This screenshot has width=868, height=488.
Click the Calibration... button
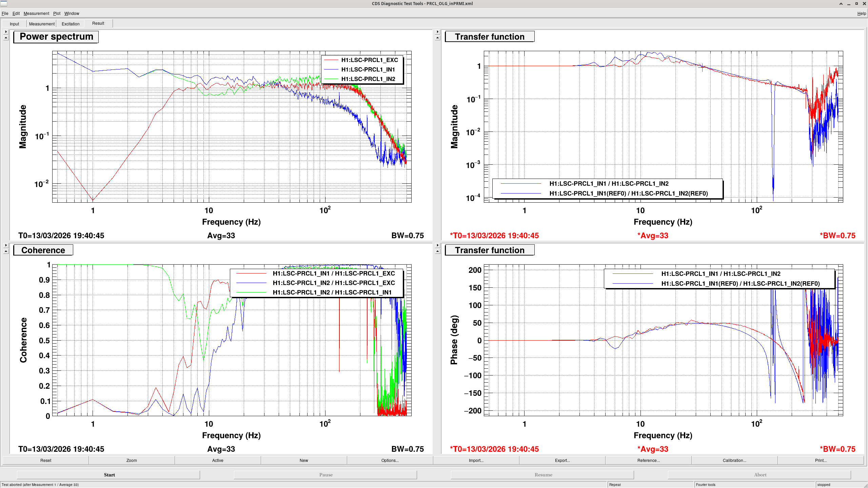[x=734, y=460]
